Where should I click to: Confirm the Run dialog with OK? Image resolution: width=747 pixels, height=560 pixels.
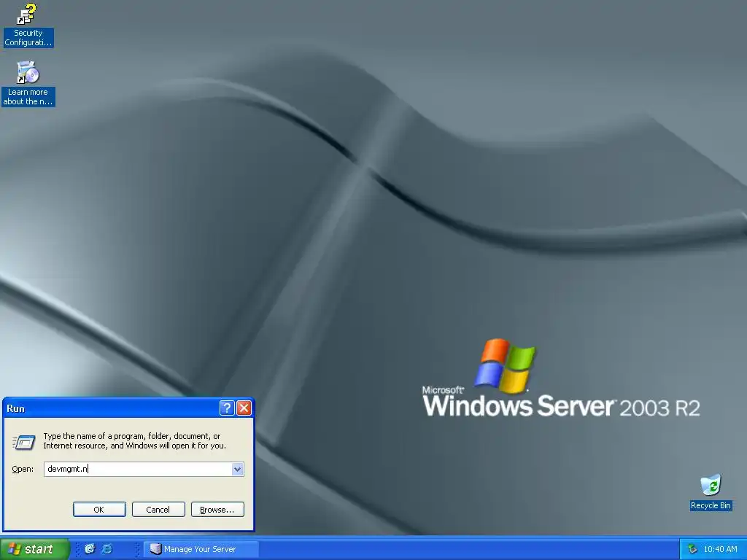(x=99, y=510)
